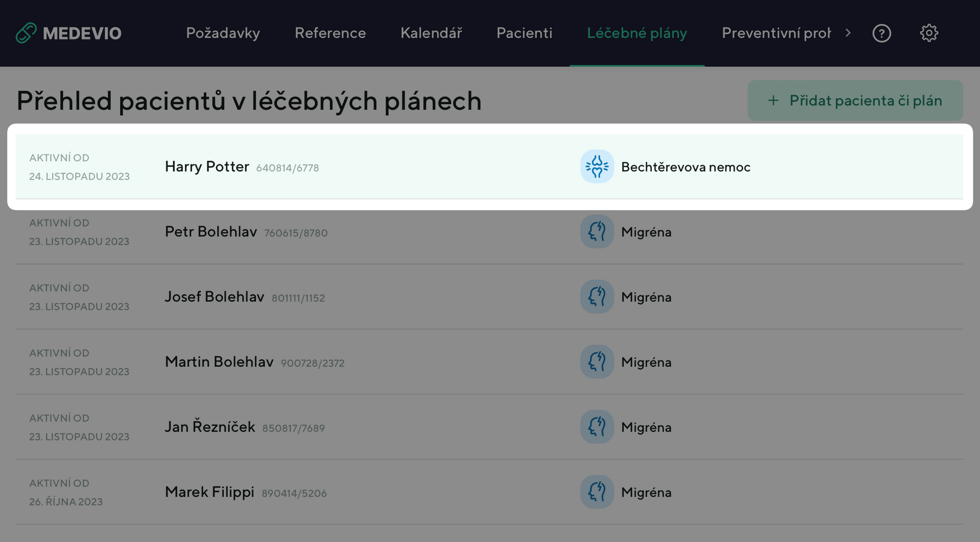Select the Léčebné plány tab
Screen dimensions: 980x542
637,33
